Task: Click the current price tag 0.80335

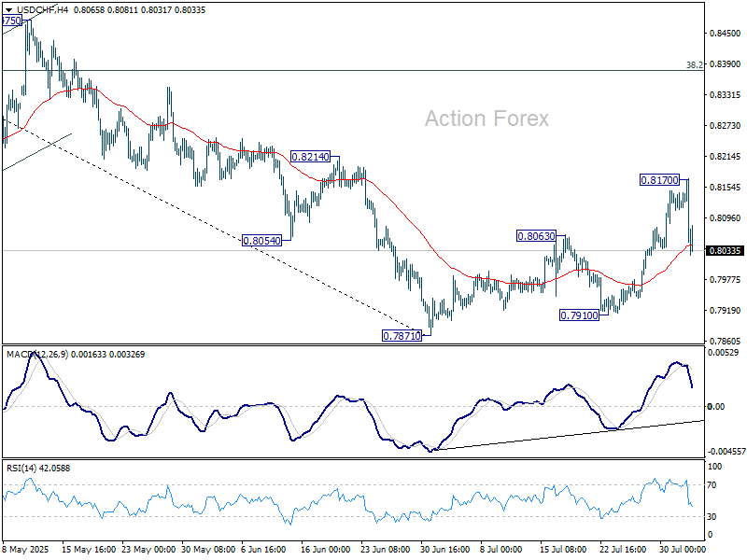Action: pyautogui.click(x=726, y=250)
